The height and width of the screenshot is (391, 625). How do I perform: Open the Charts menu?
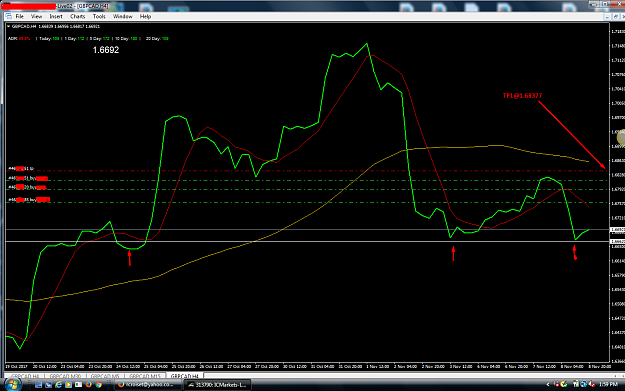[77, 16]
